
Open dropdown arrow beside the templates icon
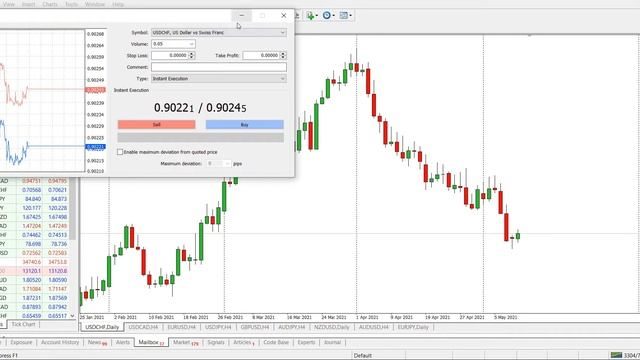[351, 16]
